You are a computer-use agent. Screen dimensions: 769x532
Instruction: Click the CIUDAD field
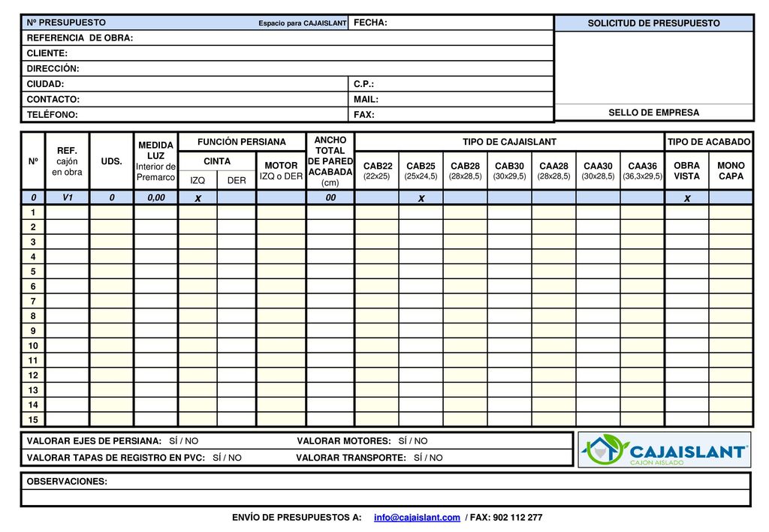[185, 84]
